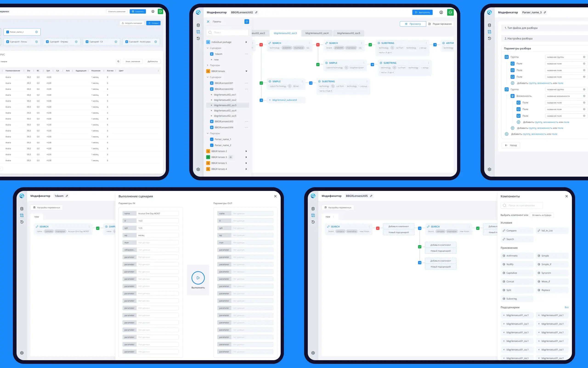Click pencil icon beside BBGRLensesUtil5 title
This screenshot has height=368, width=588.
tap(371, 196)
